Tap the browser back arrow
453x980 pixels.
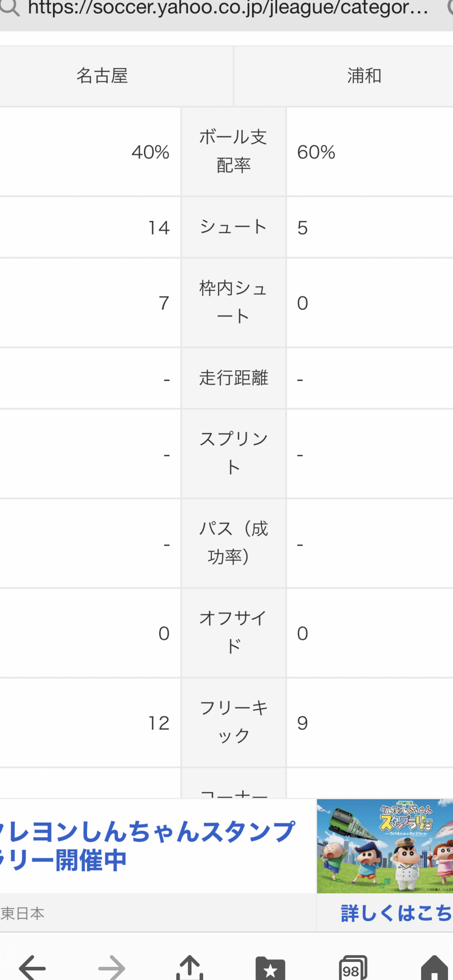pyautogui.click(x=33, y=968)
